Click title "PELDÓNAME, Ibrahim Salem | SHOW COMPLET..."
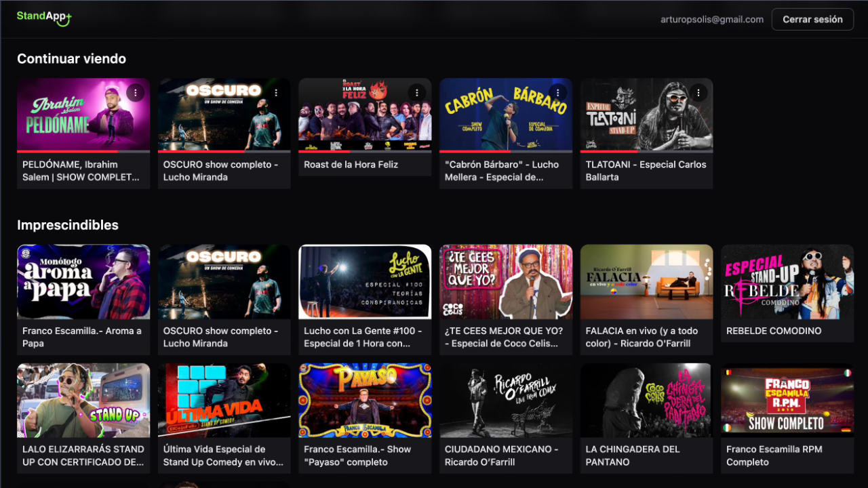The image size is (868, 488). (x=81, y=171)
